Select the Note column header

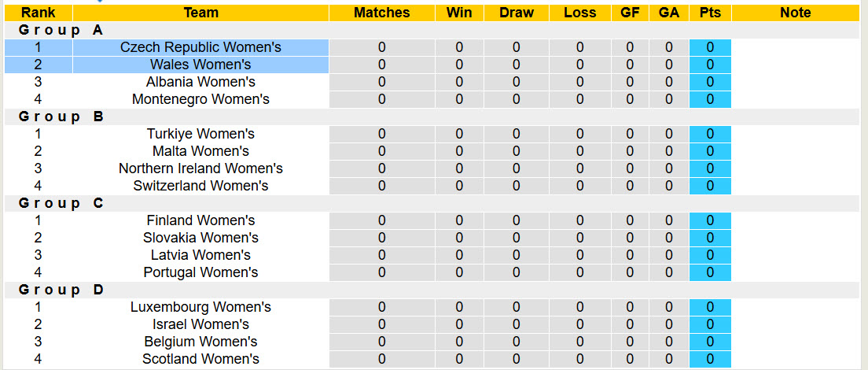coord(796,13)
